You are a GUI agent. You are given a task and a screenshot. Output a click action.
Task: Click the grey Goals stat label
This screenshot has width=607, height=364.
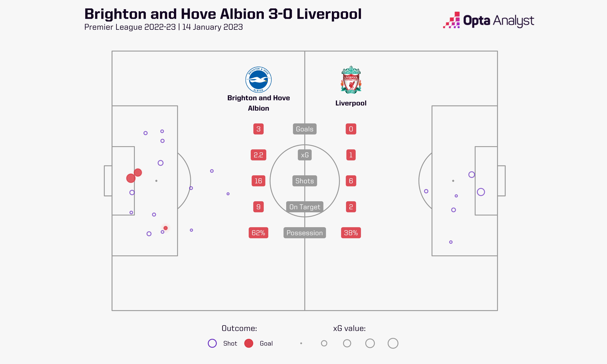tap(305, 129)
